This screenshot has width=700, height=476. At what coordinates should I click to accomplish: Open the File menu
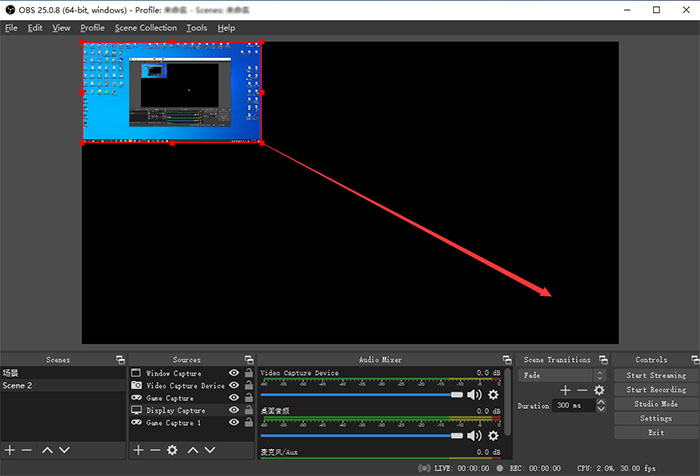(x=11, y=28)
